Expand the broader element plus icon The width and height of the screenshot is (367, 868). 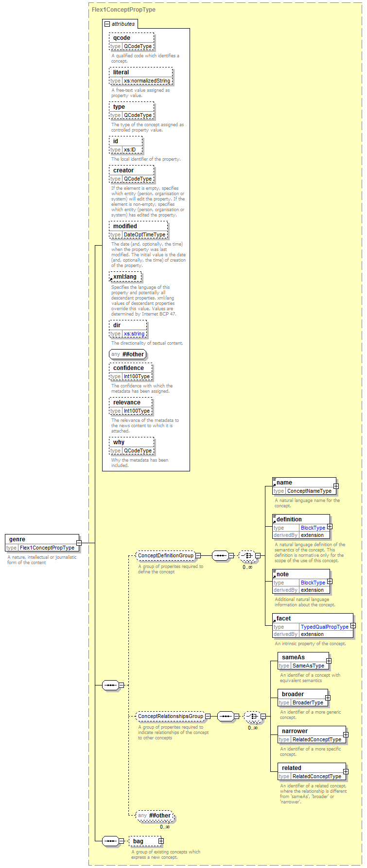click(328, 698)
